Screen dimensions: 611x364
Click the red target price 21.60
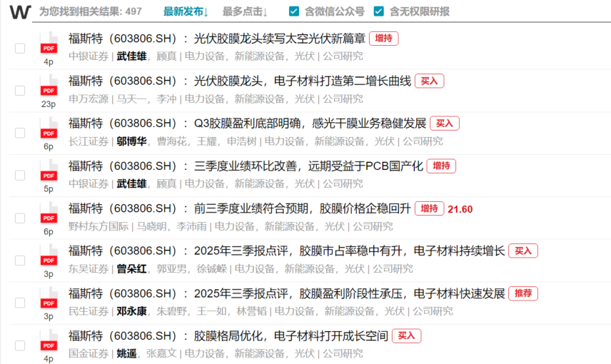[x=460, y=209]
